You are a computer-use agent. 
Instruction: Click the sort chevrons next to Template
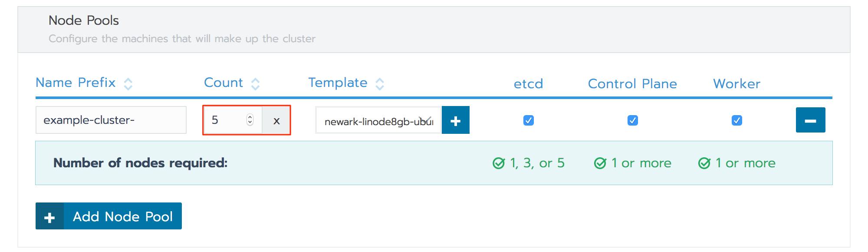point(379,83)
